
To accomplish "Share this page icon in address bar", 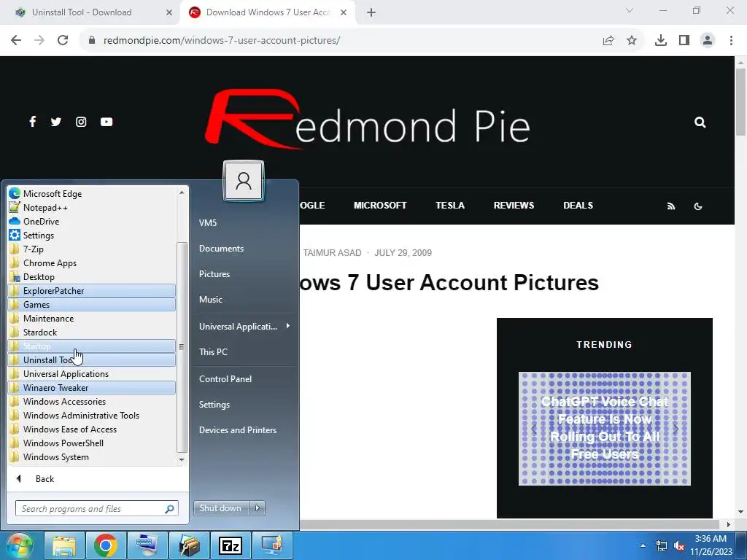I will [608, 41].
